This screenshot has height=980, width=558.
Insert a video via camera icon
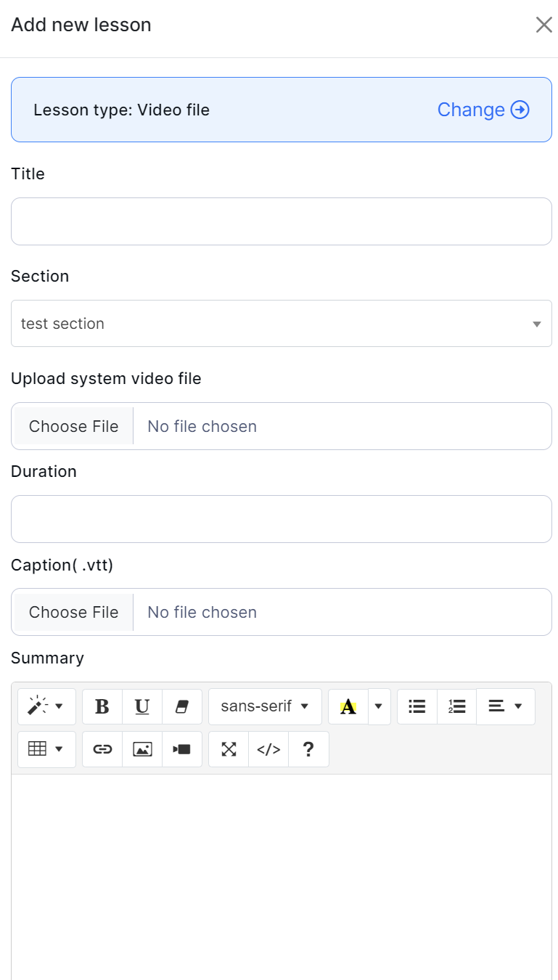(182, 749)
